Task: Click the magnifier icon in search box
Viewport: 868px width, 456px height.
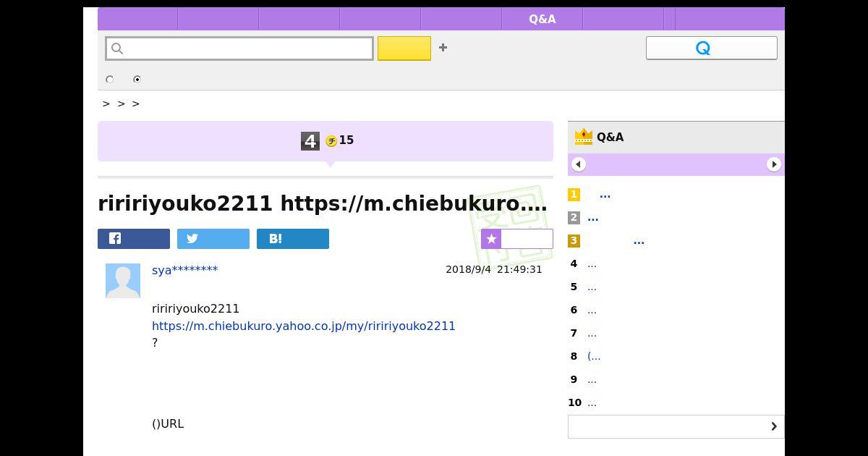Action: 117,48
